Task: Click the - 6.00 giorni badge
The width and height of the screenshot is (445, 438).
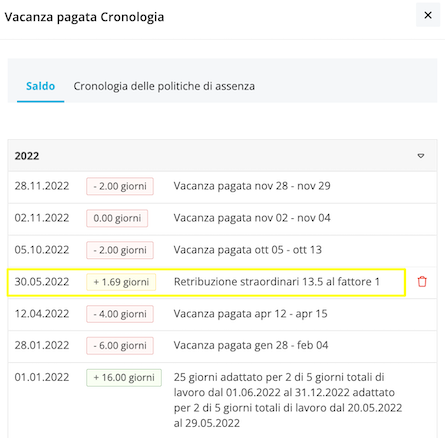Action: (x=120, y=346)
